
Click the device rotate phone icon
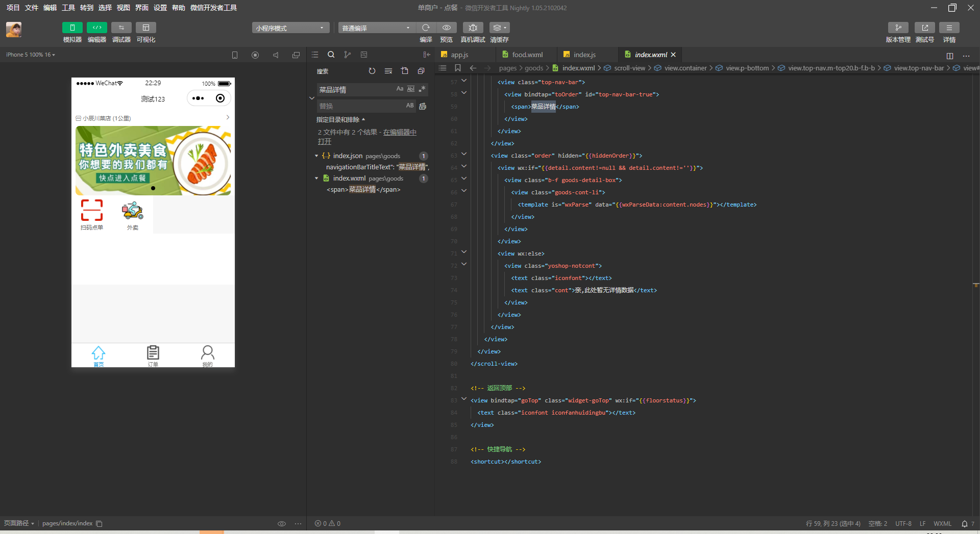[235, 55]
